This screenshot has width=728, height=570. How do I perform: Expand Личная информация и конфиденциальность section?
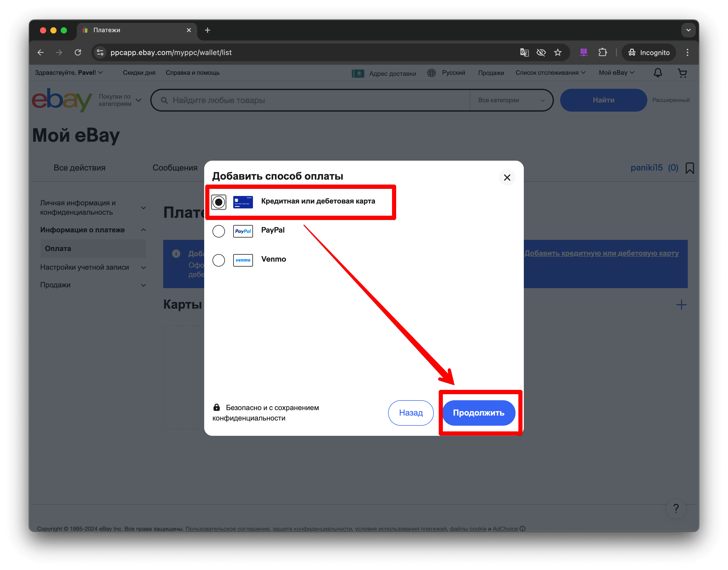(93, 208)
